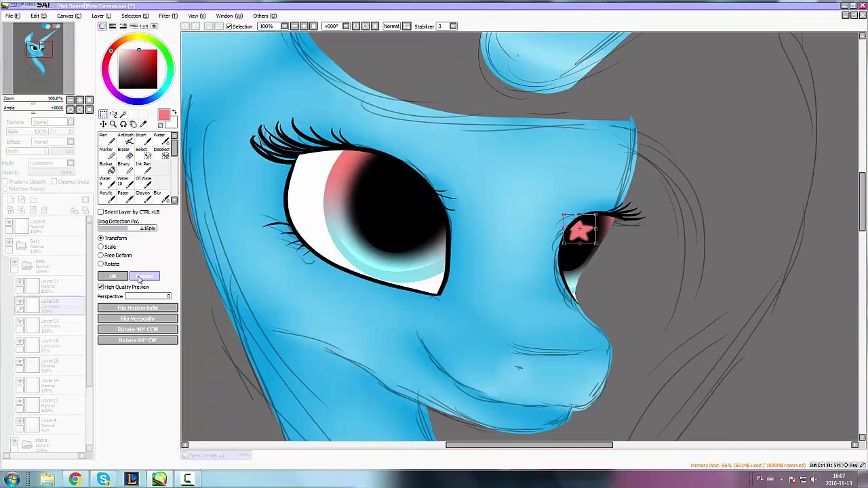The height and width of the screenshot is (488, 868).
Task: Choose the Eraser tool
Action: [x=125, y=154]
